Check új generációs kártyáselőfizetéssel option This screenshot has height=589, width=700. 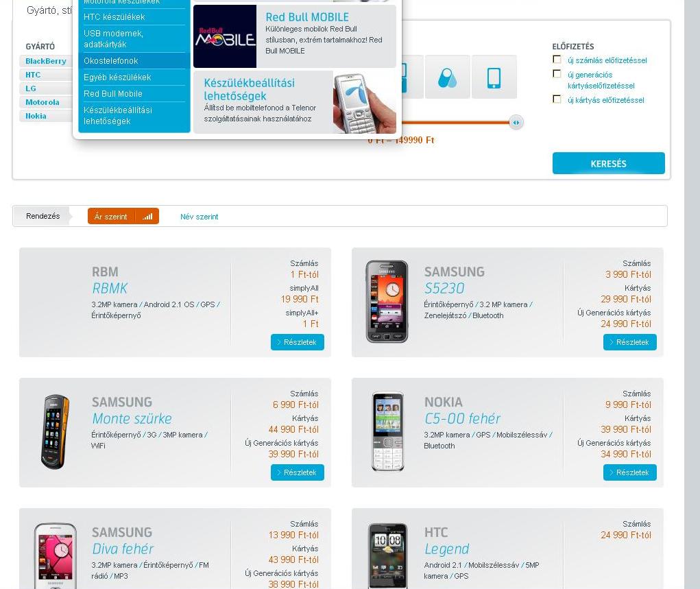[x=557, y=73]
